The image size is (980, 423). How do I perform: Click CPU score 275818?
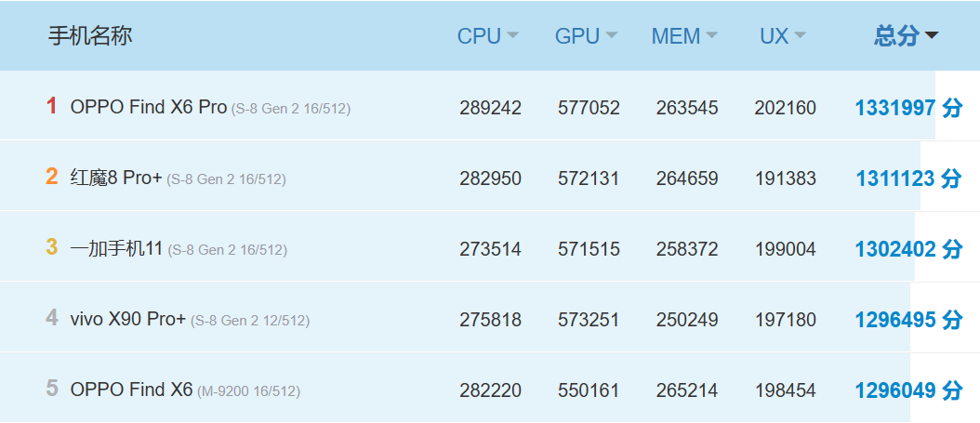[x=490, y=320]
